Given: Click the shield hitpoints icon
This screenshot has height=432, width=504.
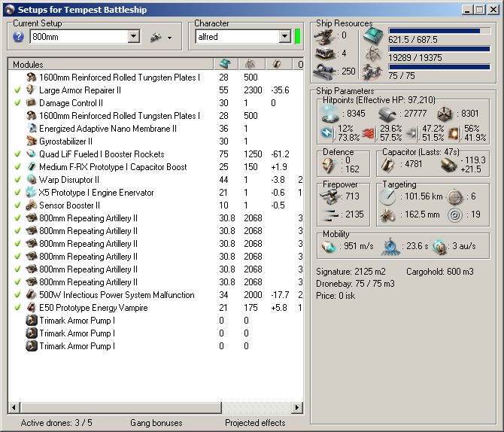Looking at the screenshot, I should tap(330, 114).
